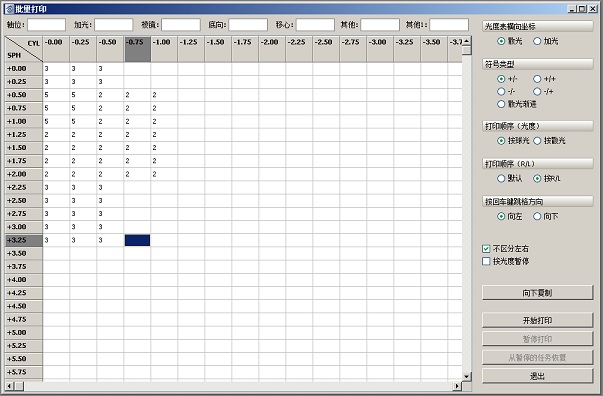603x396 pixels.
Task: Select 向下 enter-key jump direction
Action: 546,216
